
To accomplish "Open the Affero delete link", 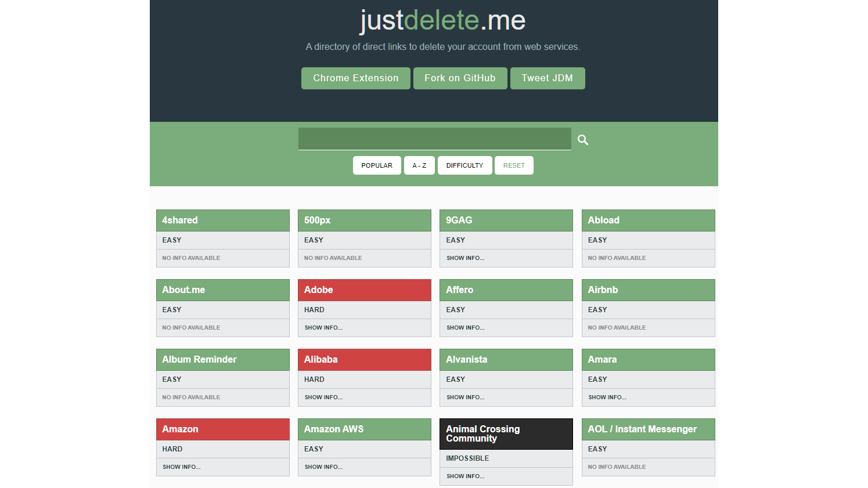I will pyautogui.click(x=506, y=290).
